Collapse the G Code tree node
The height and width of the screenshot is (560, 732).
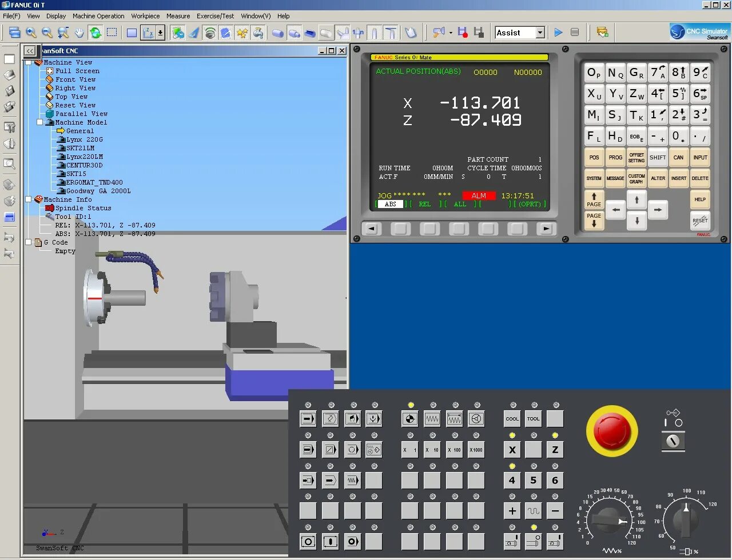coord(29,242)
